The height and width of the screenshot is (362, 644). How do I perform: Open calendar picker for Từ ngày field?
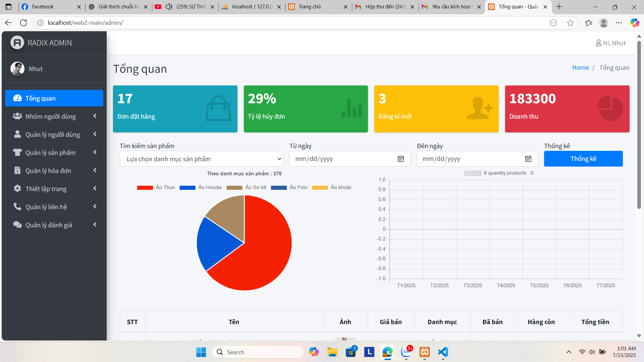[x=400, y=159]
